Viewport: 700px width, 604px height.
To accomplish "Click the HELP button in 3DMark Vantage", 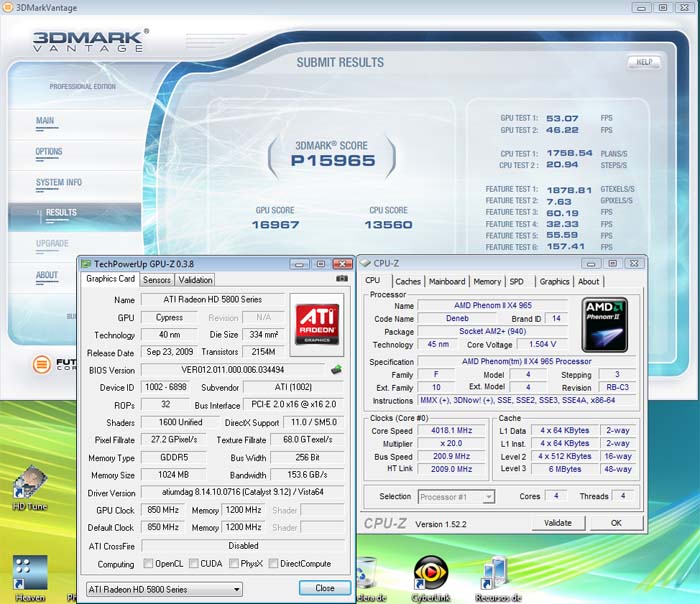I will point(644,62).
